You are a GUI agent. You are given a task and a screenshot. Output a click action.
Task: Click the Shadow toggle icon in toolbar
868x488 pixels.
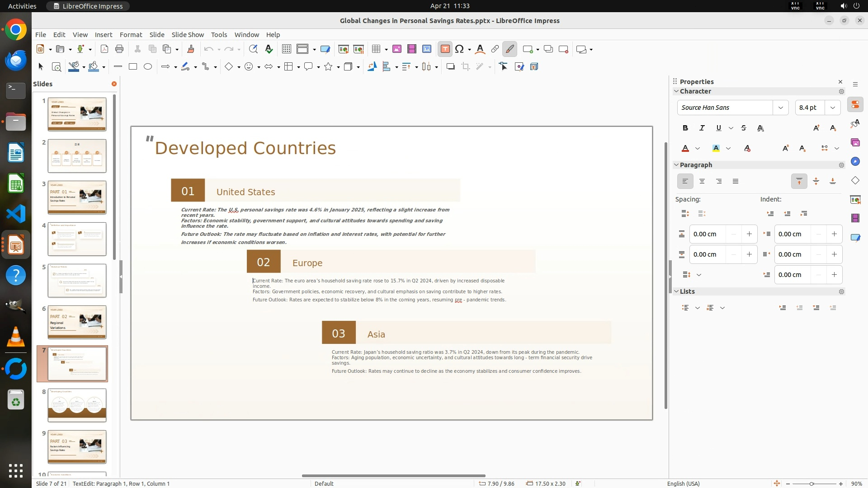tap(450, 67)
